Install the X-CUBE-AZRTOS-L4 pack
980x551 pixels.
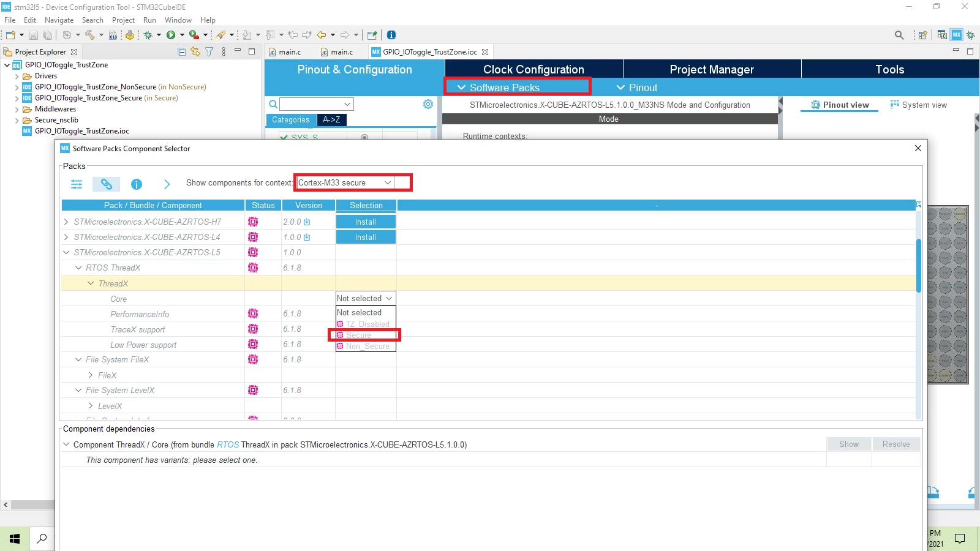366,237
